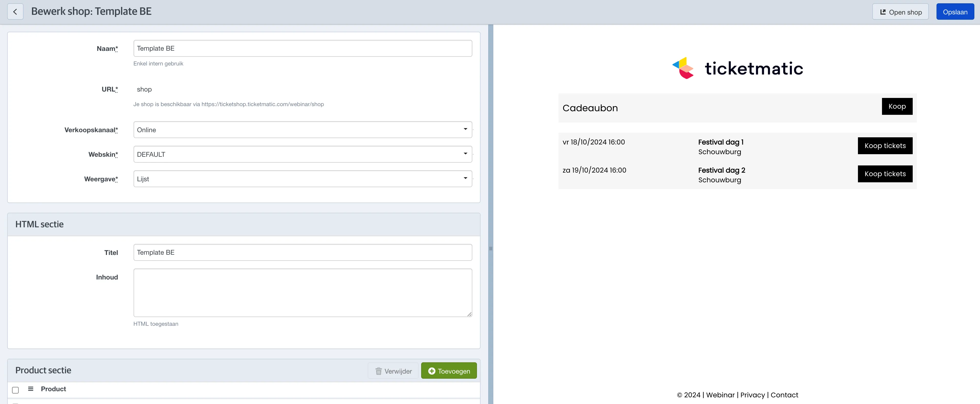This screenshot has height=404, width=980.
Task: Click the HTML sectie header
Action: click(39, 224)
